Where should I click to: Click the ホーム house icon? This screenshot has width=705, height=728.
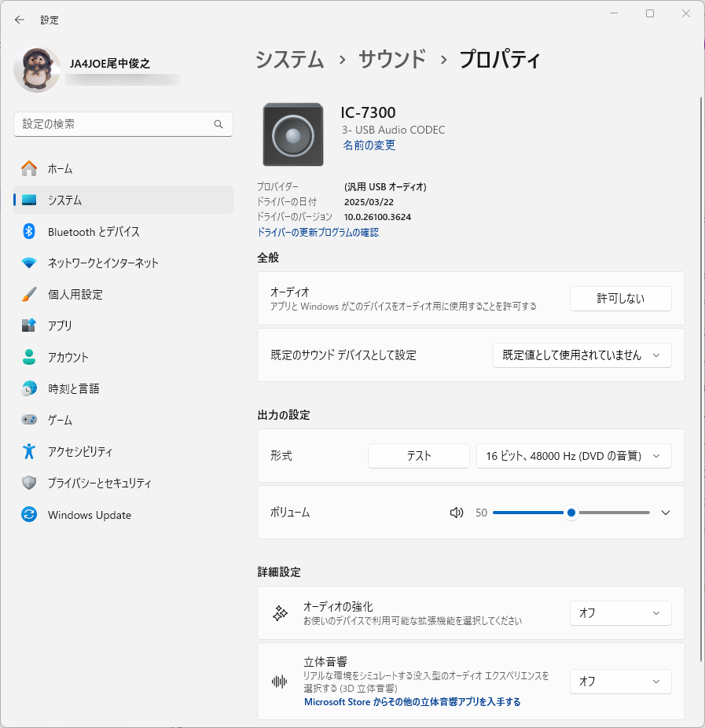29,168
